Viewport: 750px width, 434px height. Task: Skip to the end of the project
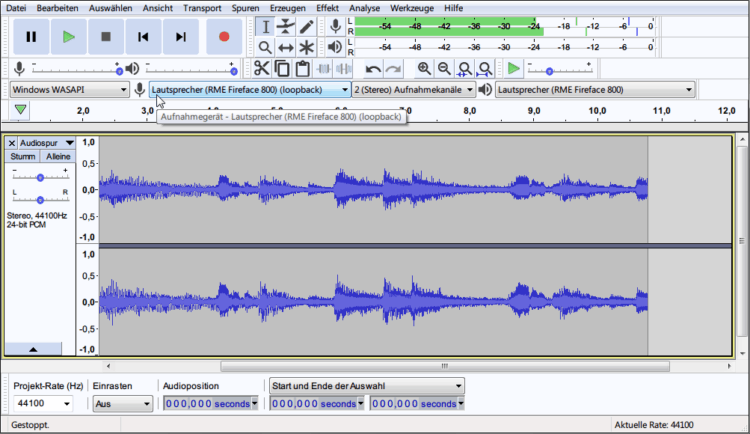pyautogui.click(x=180, y=37)
